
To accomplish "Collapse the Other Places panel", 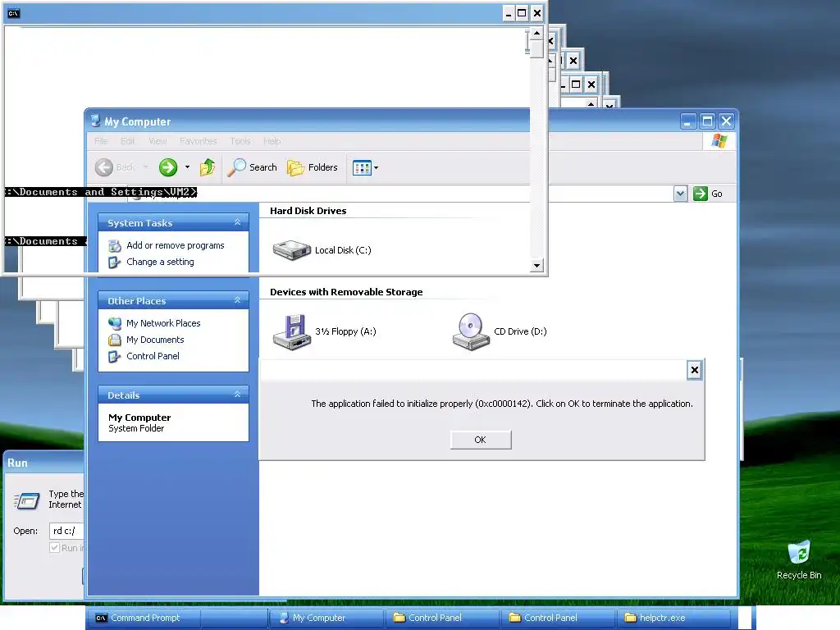I will 237,300.
